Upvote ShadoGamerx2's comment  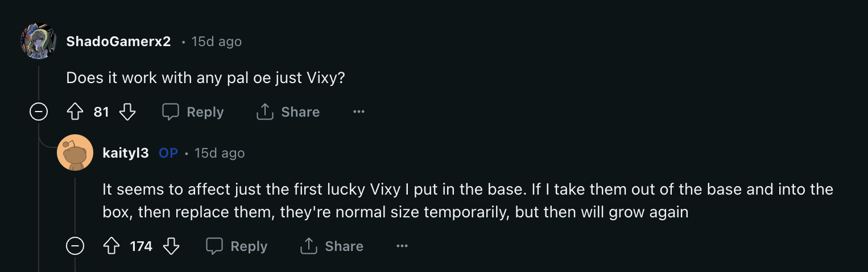[x=75, y=112]
